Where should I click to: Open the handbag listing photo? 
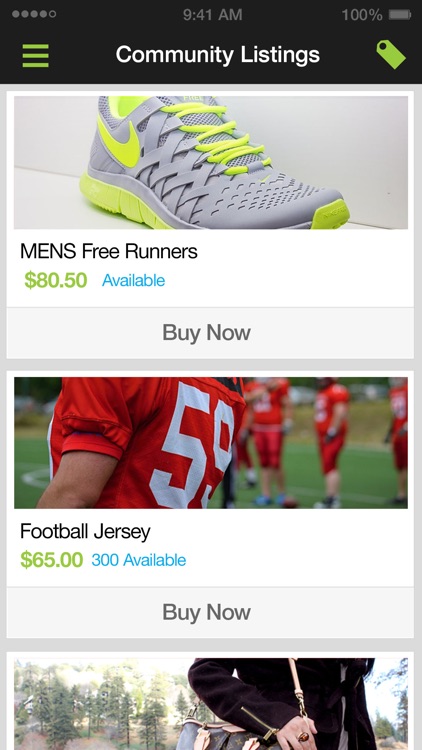coord(211,704)
